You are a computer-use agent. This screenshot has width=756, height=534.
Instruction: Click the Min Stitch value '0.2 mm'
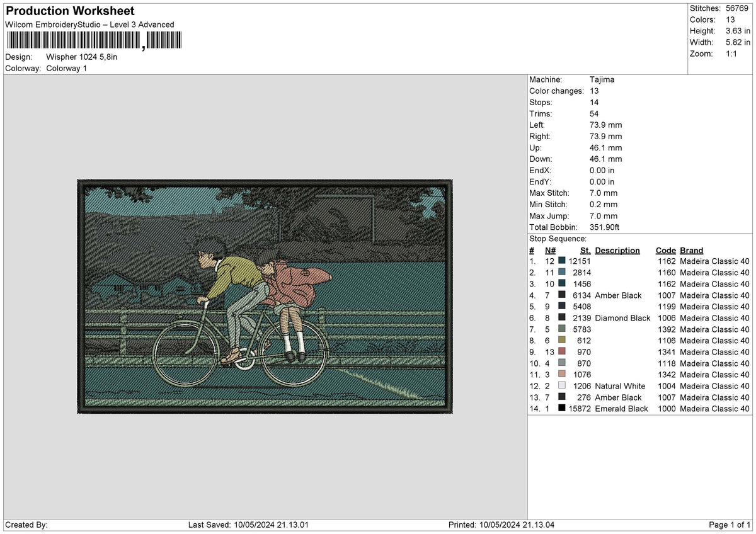(x=604, y=204)
